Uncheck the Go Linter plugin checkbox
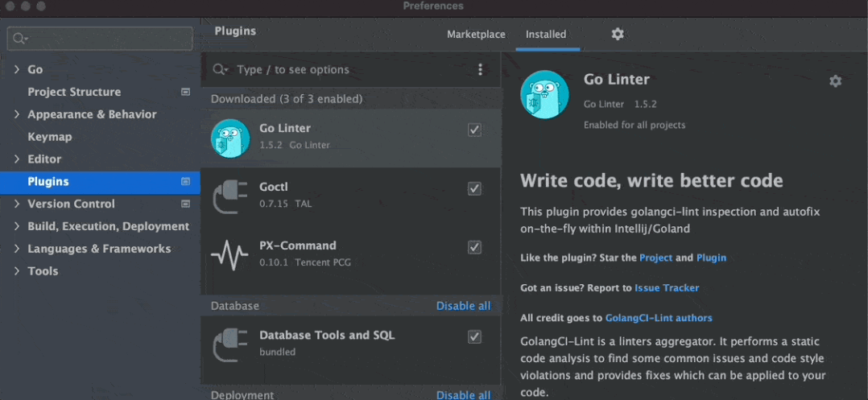 (474, 130)
